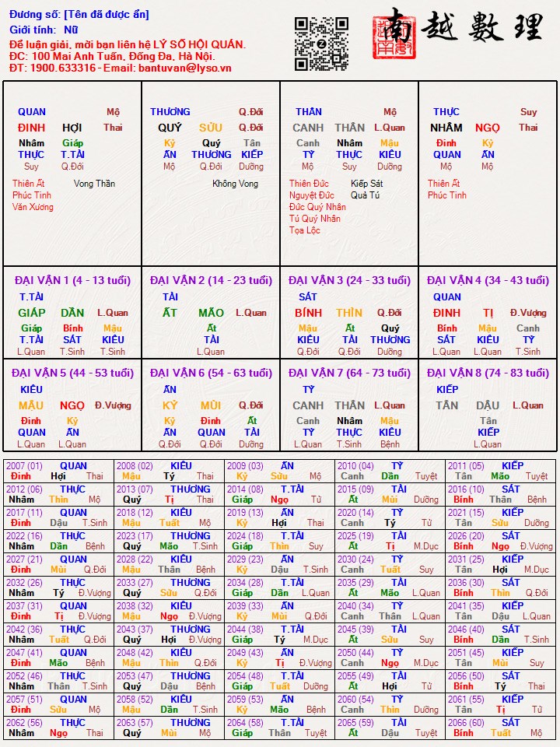Click the 'Đương số' name line
The width and height of the screenshot is (560, 747).
point(79,14)
